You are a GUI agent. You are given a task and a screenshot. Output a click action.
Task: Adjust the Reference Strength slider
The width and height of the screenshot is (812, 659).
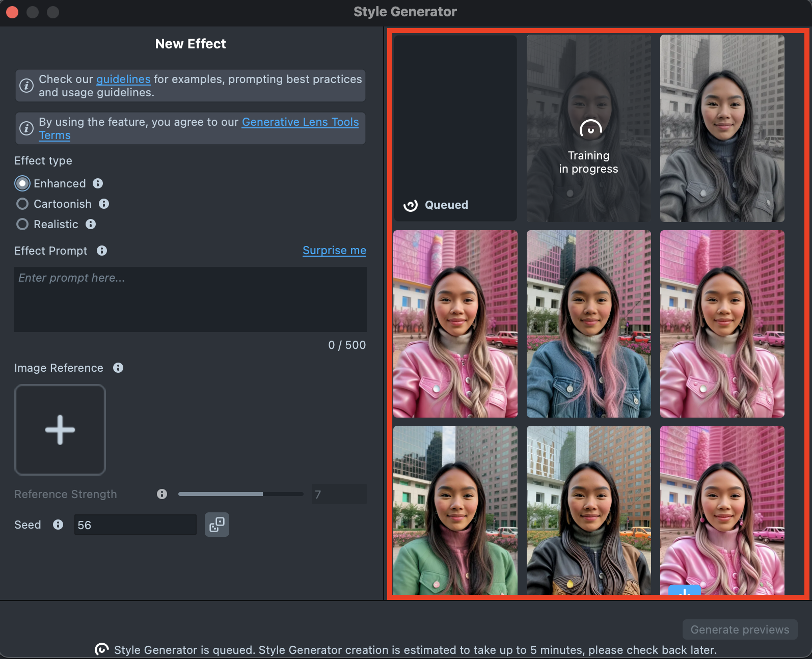tap(240, 494)
